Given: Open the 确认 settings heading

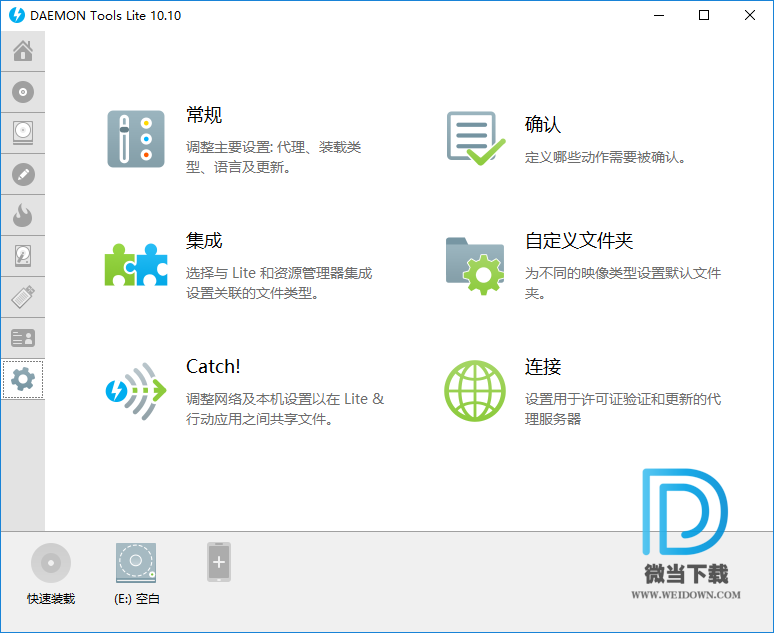Looking at the screenshot, I should [543, 124].
